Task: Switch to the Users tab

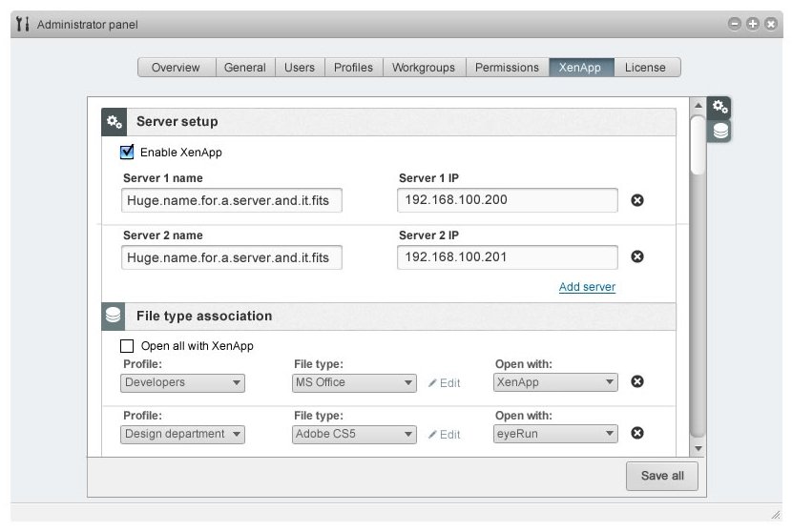Action: click(x=300, y=67)
